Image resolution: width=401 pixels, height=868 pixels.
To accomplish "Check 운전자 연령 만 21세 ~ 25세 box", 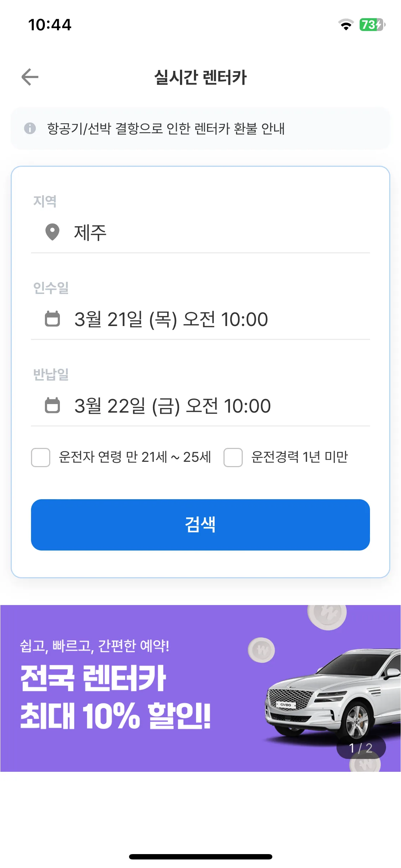I will 41,458.
